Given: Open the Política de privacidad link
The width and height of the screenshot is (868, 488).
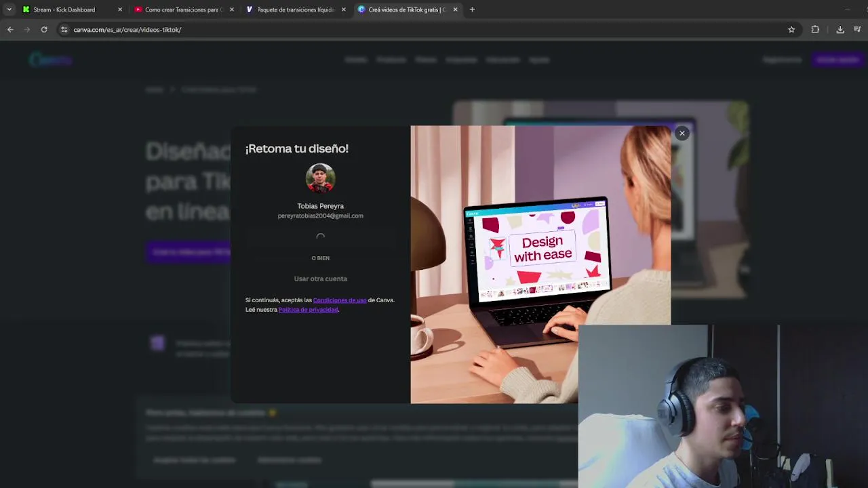Looking at the screenshot, I should point(308,310).
